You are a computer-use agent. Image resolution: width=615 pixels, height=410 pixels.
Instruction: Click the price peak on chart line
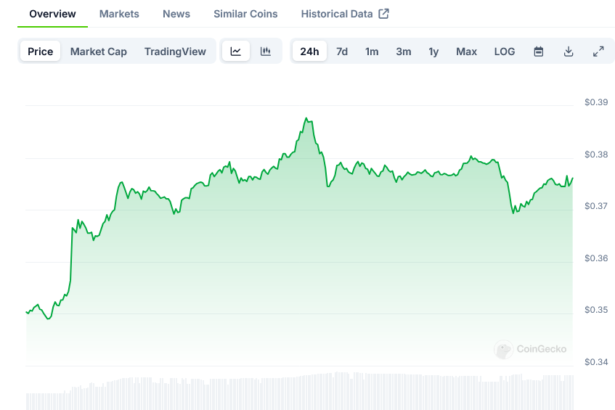306,118
